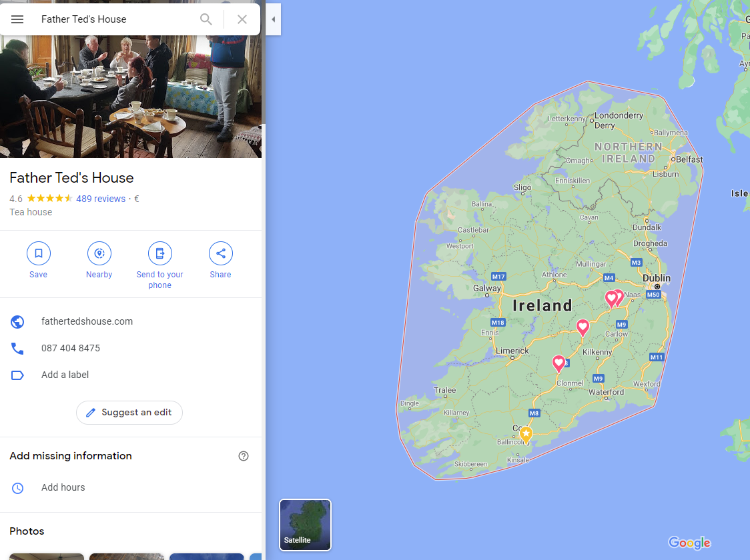Click the Enniskillen label on map
This screenshot has width=750, height=560.
pos(573,181)
